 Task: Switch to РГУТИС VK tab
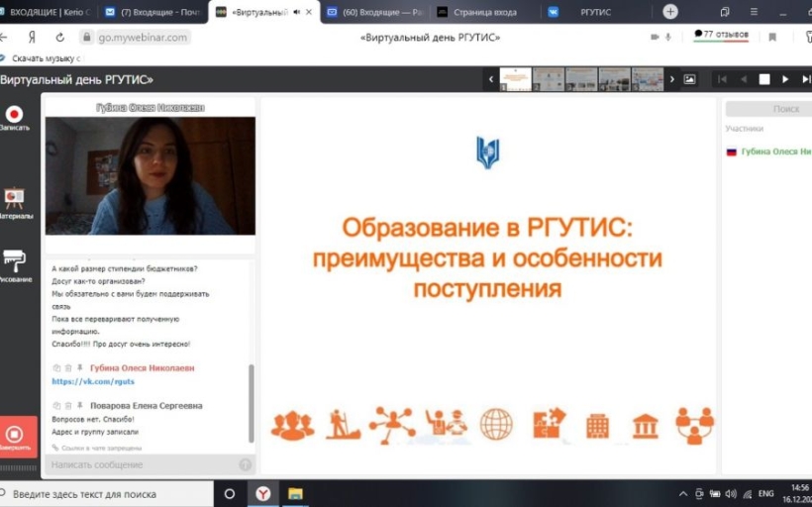pos(595,12)
